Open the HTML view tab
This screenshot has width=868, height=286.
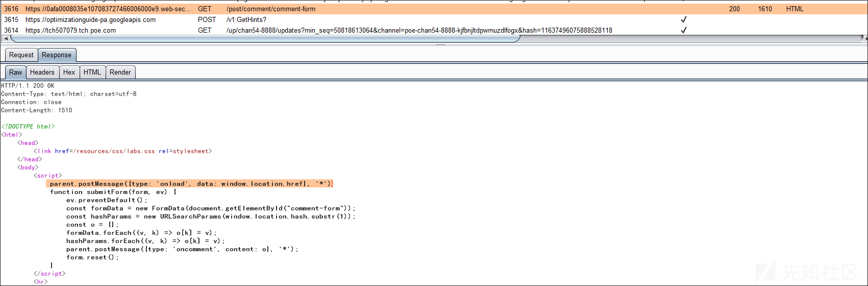tap(92, 72)
